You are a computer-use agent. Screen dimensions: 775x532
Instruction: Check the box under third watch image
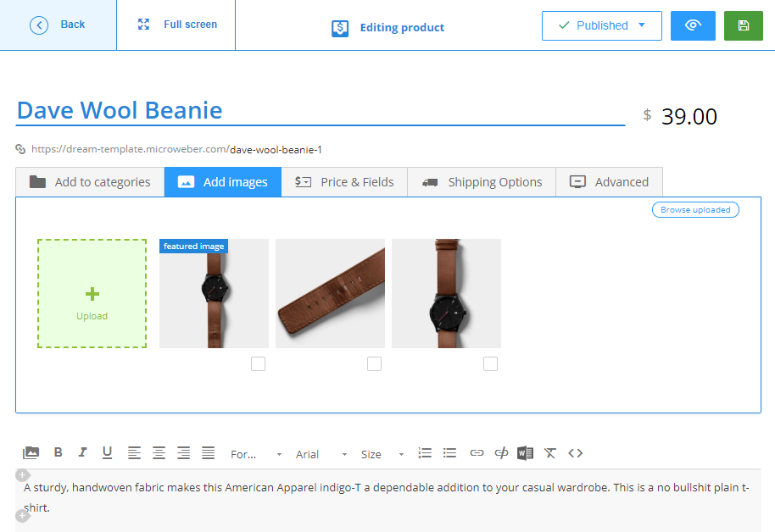coord(490,364)
